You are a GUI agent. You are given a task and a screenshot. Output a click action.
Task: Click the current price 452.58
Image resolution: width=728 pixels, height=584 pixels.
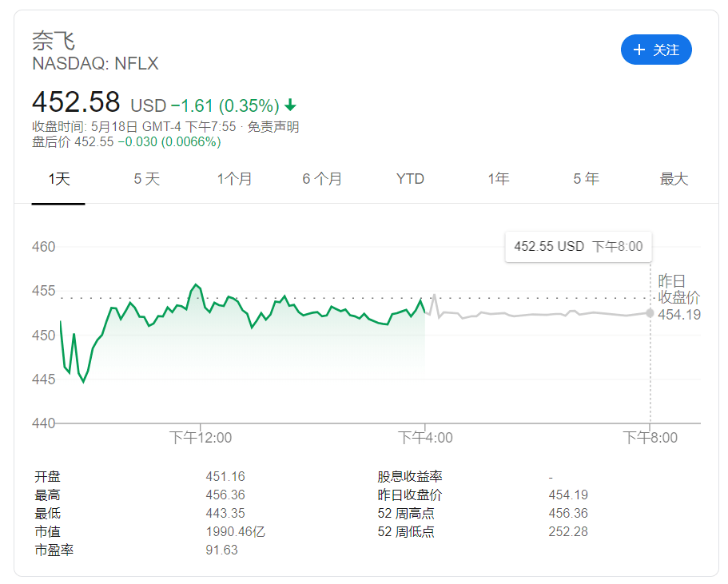(x=76, y=102)
